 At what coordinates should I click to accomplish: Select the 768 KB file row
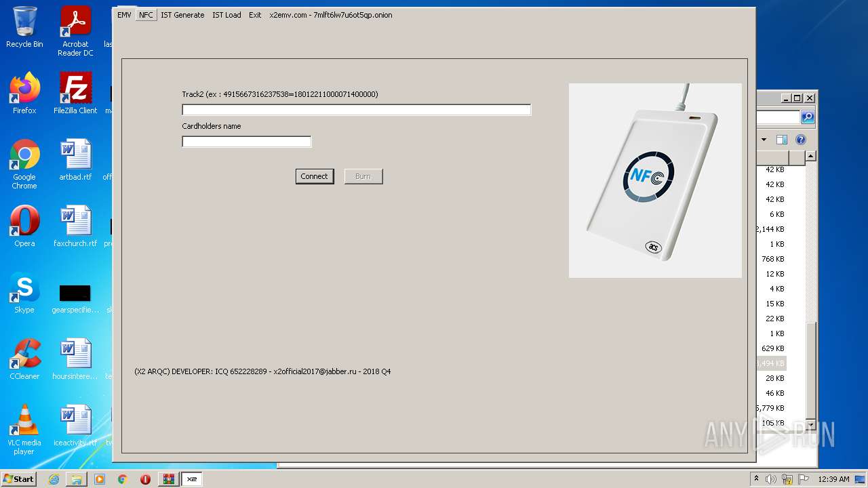click(x=772, y=259)
